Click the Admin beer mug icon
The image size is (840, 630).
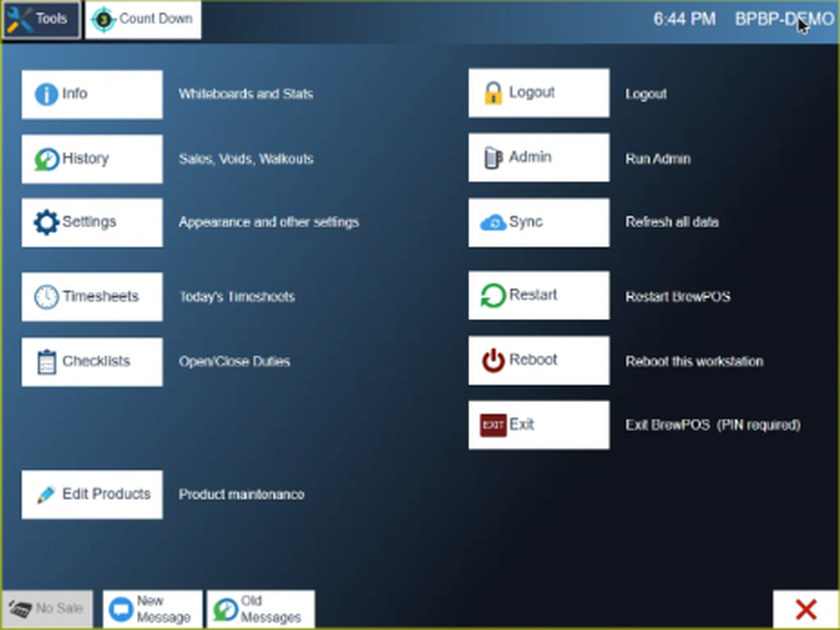(x=493, y=157)
